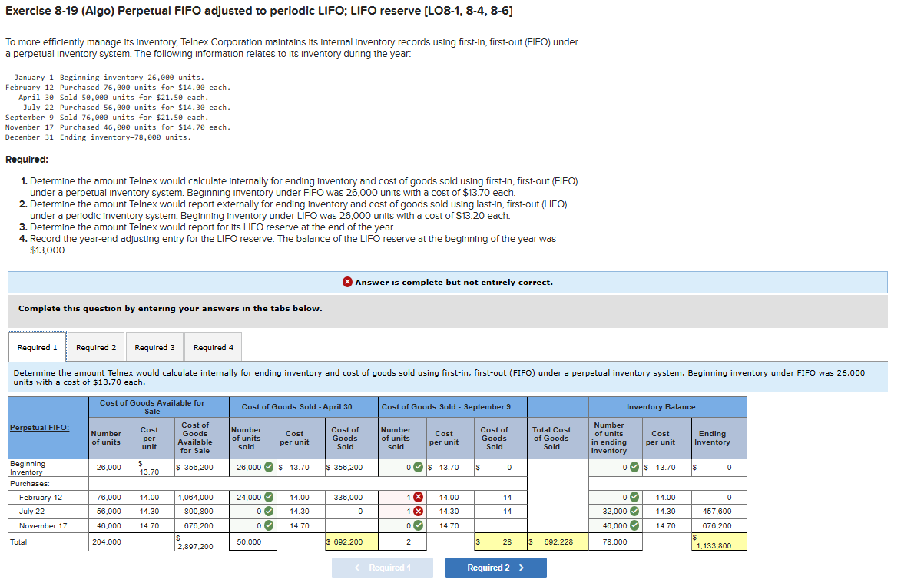Click the green checkmark beside 32,000 in Inventory Balance
Viewport: 924px width, 586px height.
click(634, 511)
